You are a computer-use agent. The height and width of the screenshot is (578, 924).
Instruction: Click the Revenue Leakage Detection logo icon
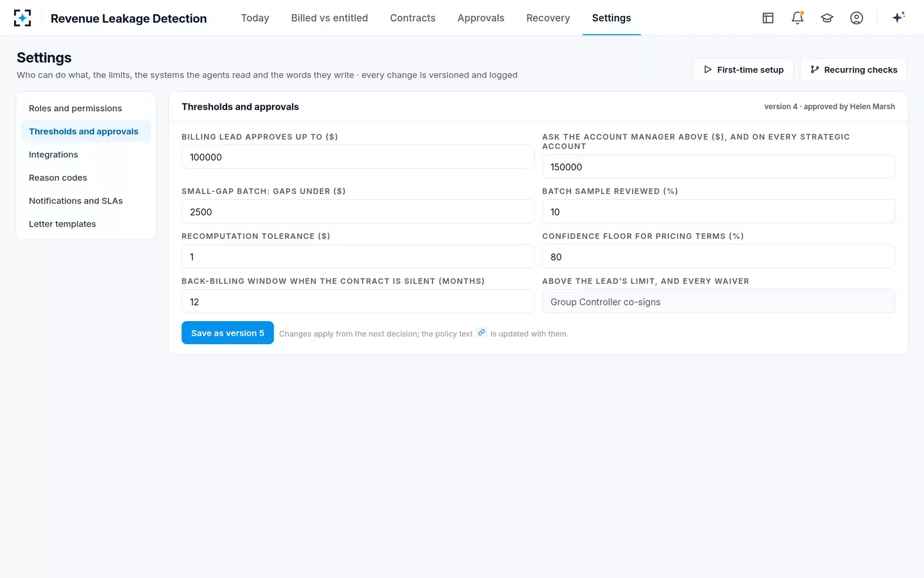(x=22, y=18)
